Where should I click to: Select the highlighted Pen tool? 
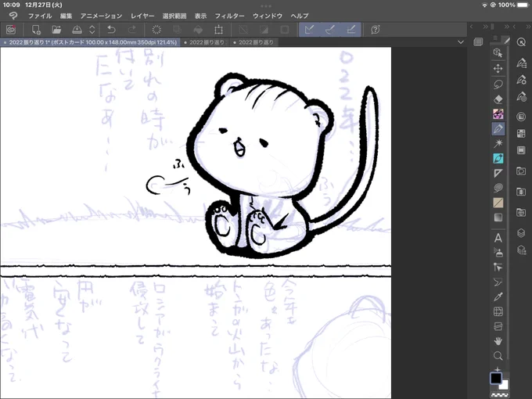(498, 129)
